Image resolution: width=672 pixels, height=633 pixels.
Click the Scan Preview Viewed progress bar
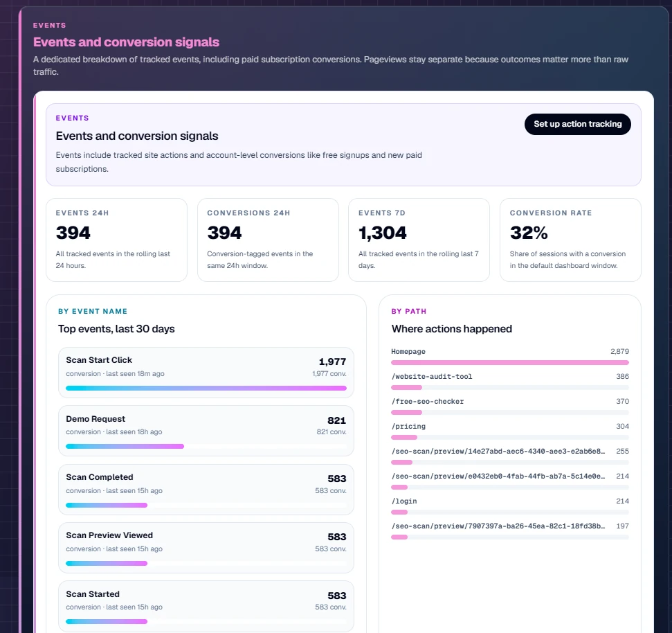107,563
